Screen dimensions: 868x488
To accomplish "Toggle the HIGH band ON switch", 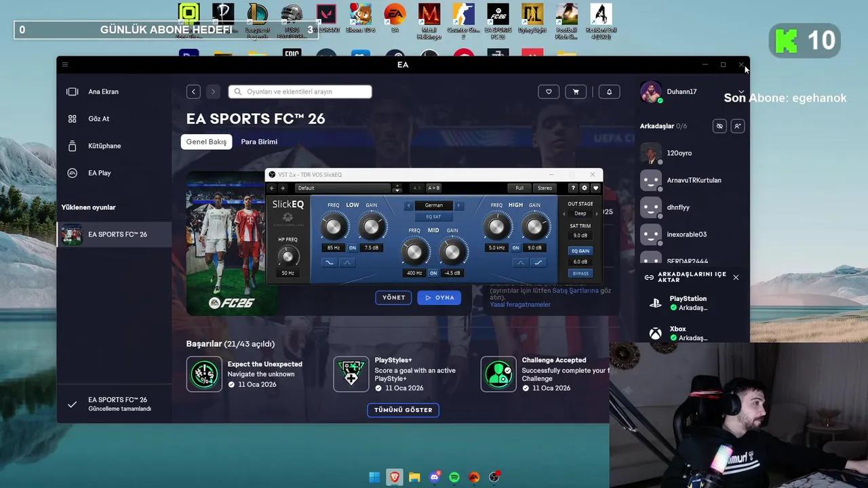I will [x=516, y=248].
